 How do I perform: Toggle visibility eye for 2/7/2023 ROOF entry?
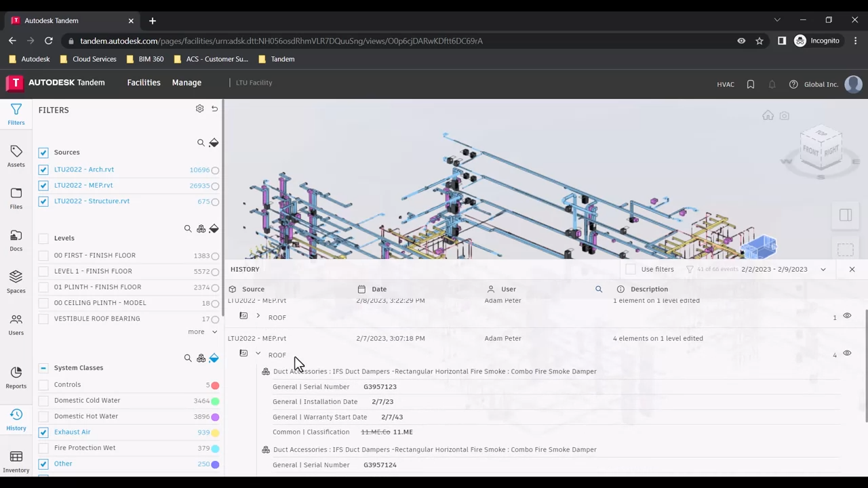coord(847,354)
